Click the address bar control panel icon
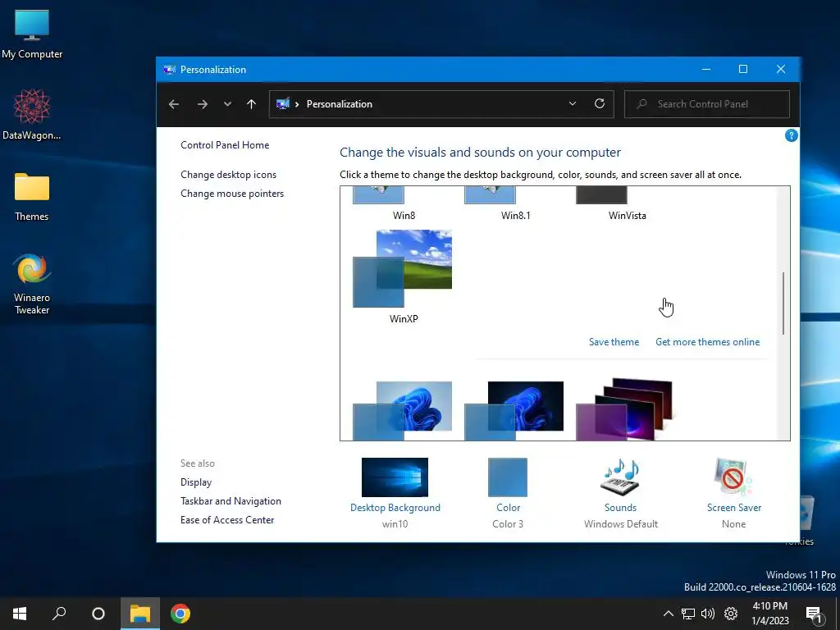 click(x=283, y=103)
